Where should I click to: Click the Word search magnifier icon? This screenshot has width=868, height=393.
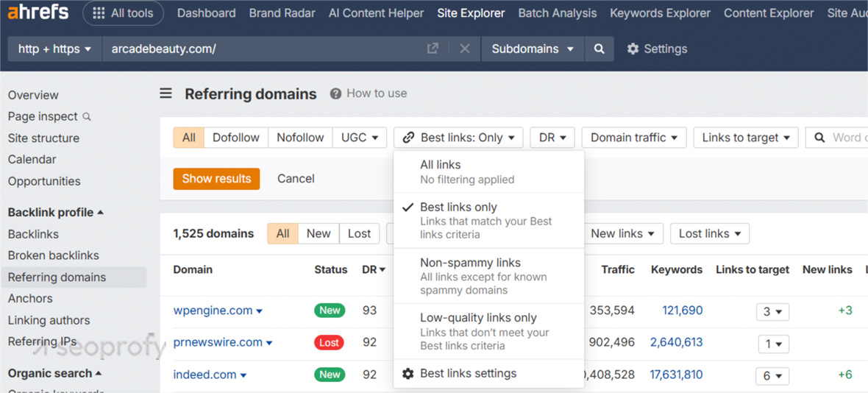(x=820, y=138)
